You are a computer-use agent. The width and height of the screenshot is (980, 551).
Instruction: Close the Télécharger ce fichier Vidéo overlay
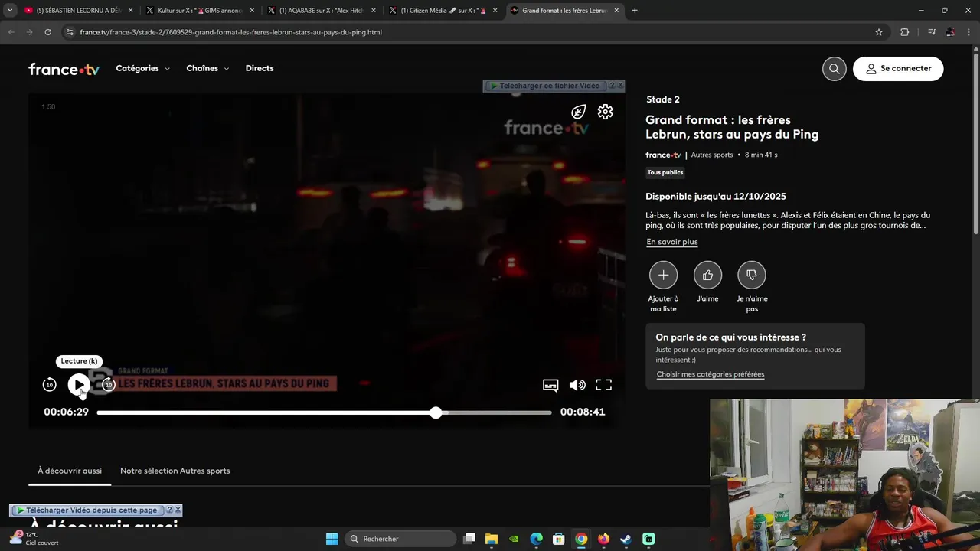[x=620, y=86]
